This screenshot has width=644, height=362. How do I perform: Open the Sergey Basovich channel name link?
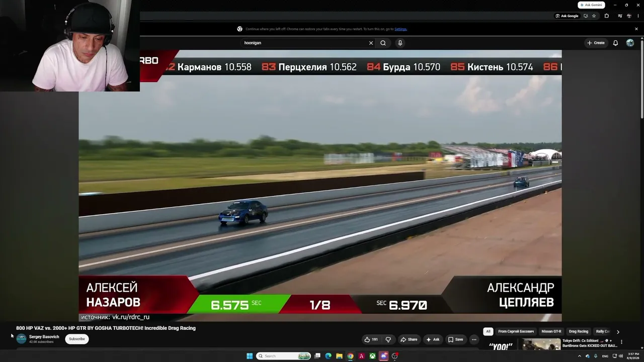tap(44, 337)
